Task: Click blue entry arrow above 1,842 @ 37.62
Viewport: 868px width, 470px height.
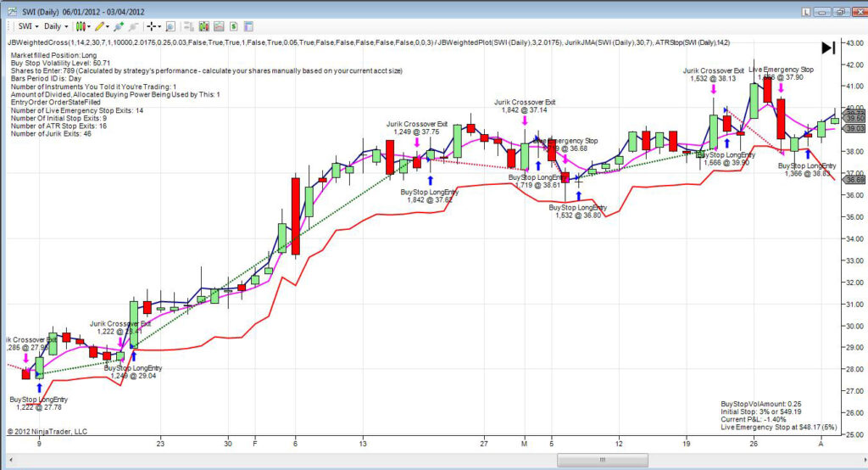Action: (430, 180)
